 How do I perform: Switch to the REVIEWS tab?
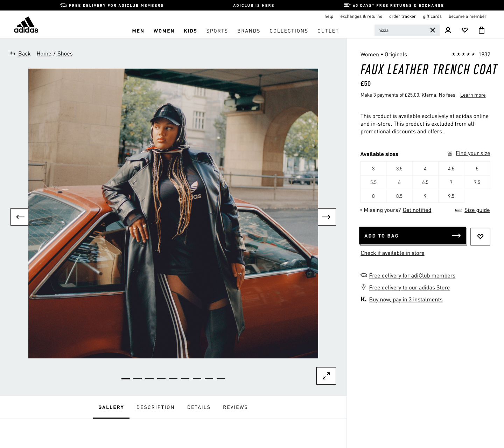[x=235, y=407]
